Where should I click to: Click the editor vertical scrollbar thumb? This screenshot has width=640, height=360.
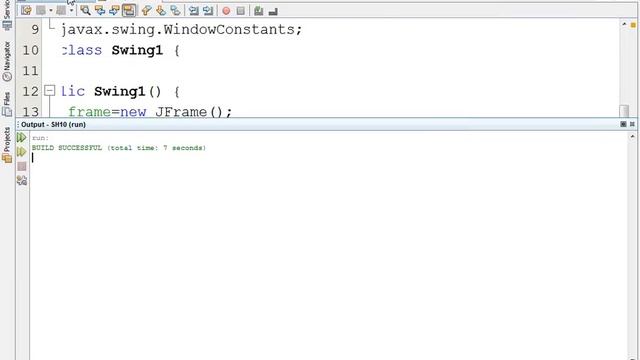point(624,111)
